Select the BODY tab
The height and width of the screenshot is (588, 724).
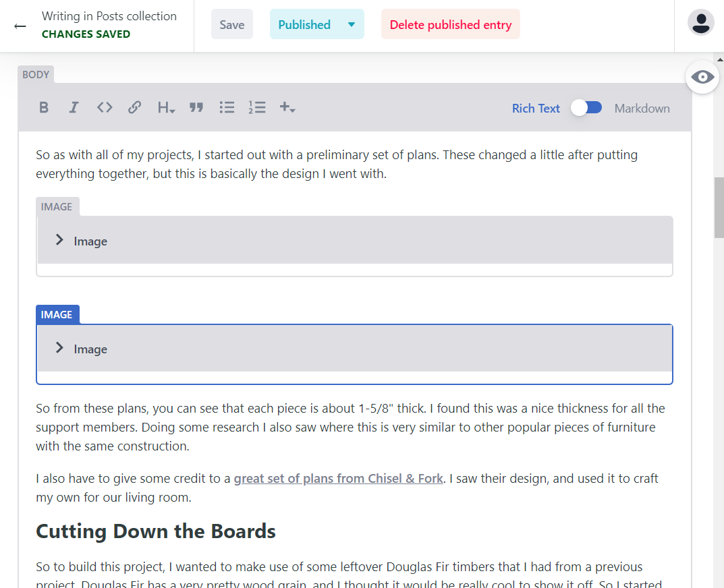click(35, 74)
